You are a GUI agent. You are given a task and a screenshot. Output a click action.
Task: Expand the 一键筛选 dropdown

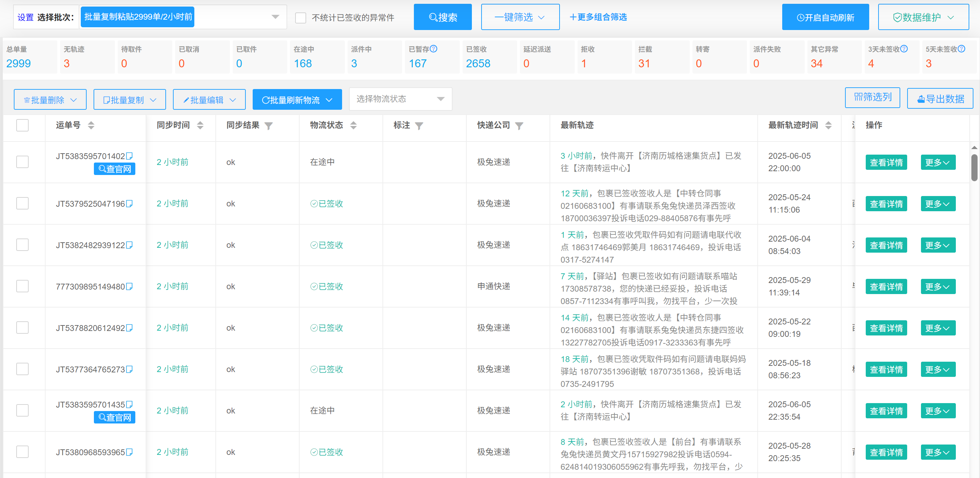[520, 17]
